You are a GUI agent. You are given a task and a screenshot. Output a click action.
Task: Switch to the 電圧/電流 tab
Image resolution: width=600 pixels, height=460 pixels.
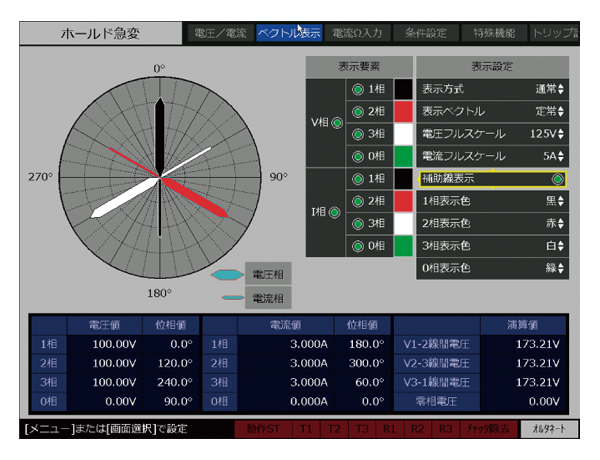coord(217,33)
